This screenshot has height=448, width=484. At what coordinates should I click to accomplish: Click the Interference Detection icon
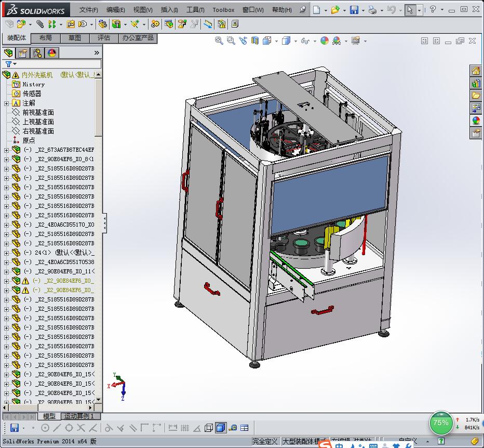tap(221, 24)
